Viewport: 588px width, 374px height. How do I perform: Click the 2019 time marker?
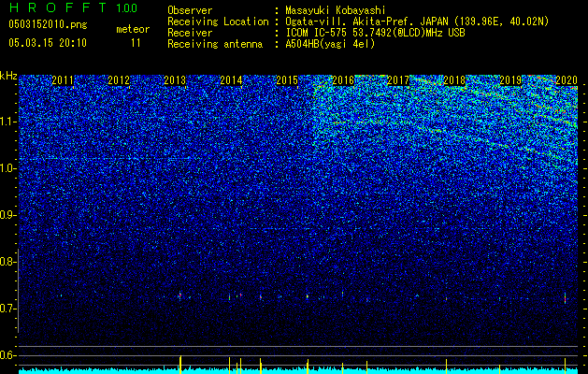510,80
